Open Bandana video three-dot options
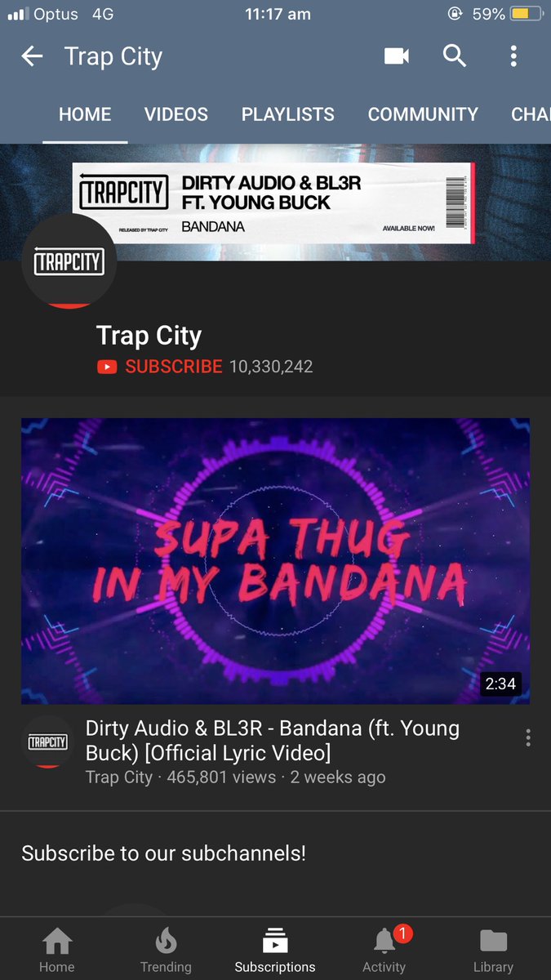 click(528, 738)
